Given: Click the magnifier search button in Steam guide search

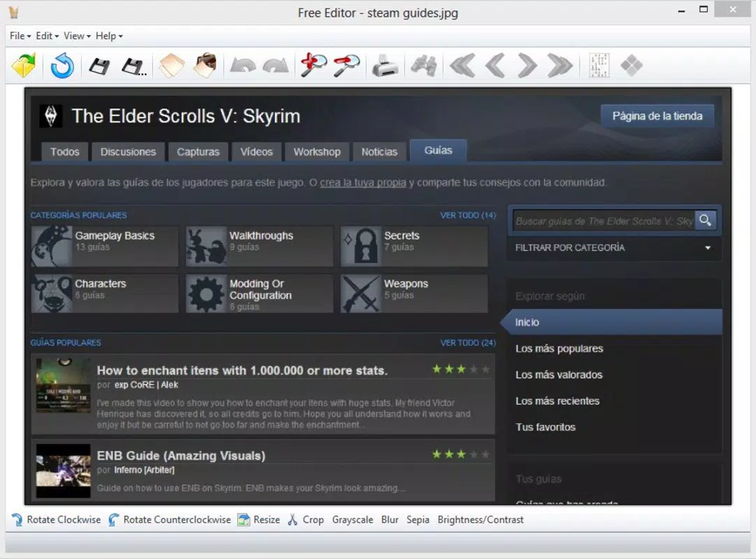Looking at the screenshot, I should click(706, 221).
